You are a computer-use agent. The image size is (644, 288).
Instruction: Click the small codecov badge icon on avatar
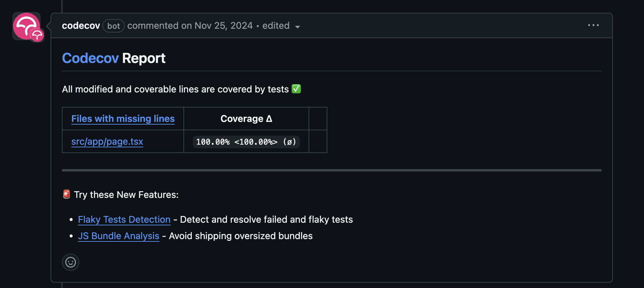point(37,35)
